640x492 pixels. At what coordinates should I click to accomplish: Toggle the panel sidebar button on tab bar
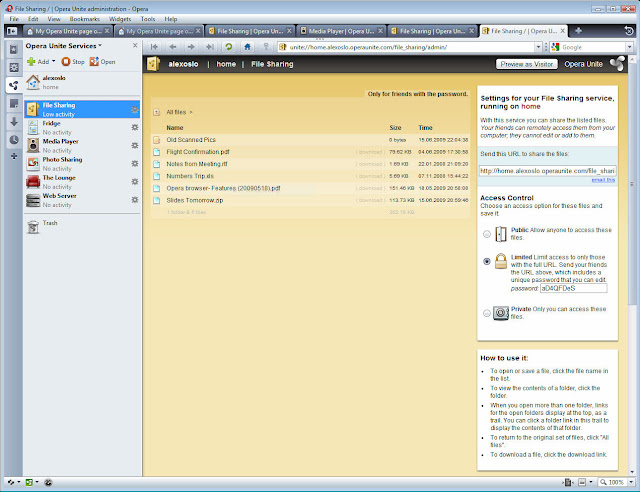point(12,31)
